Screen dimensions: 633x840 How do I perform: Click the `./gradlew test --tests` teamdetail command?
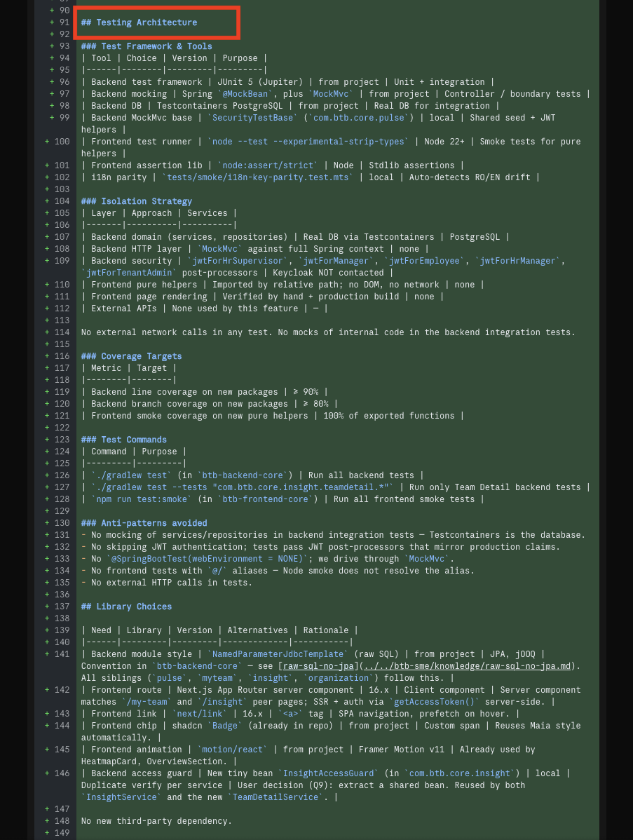[x=243, y=487]
